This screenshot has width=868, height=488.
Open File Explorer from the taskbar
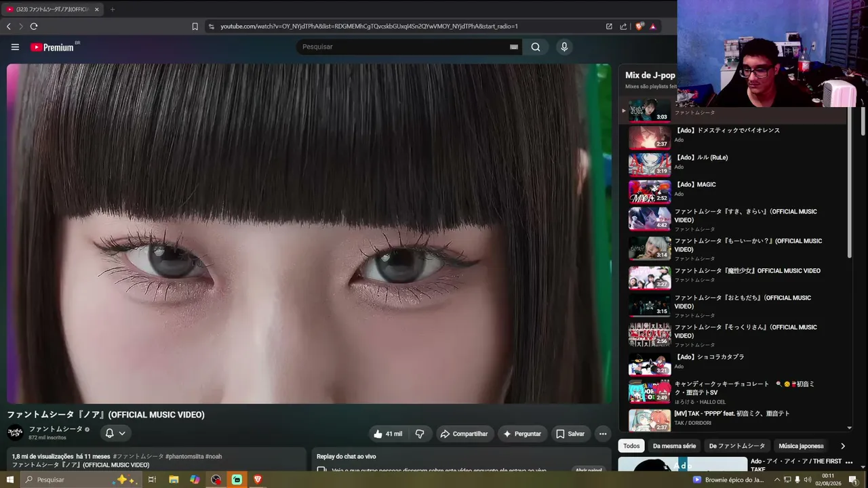(174, 480)
